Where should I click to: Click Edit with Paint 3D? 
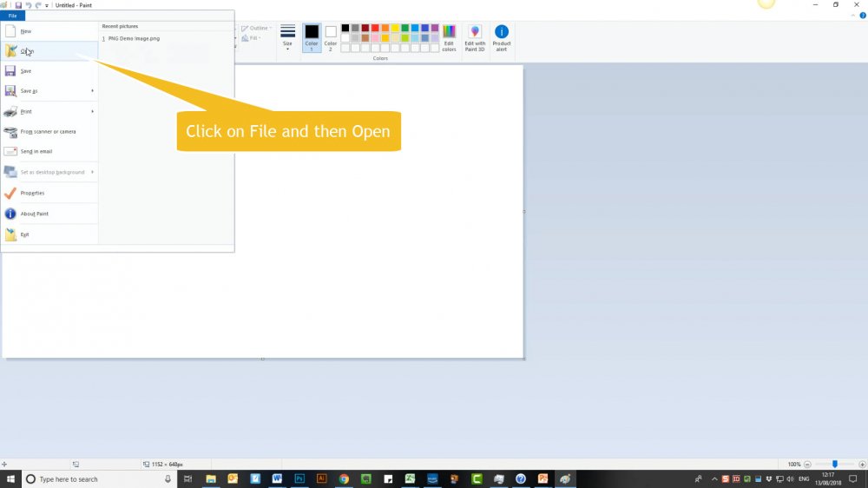[x=475, y=37]
